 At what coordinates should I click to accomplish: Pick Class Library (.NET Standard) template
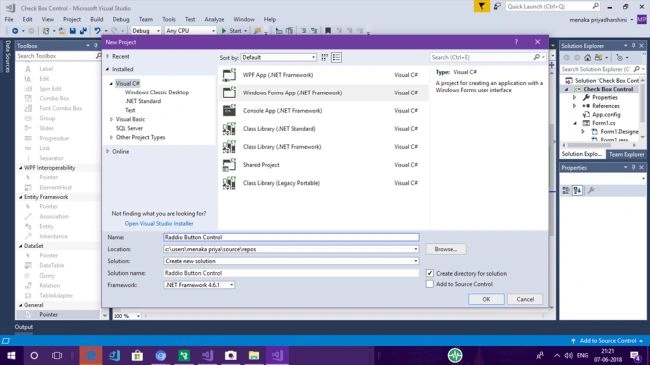click(323, 129)
